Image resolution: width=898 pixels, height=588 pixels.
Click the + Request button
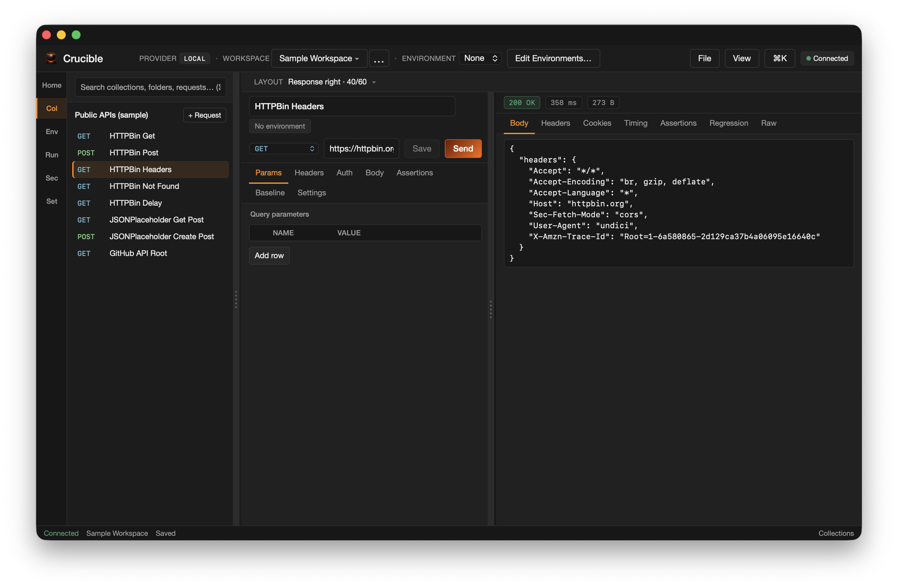click(205, 115)
